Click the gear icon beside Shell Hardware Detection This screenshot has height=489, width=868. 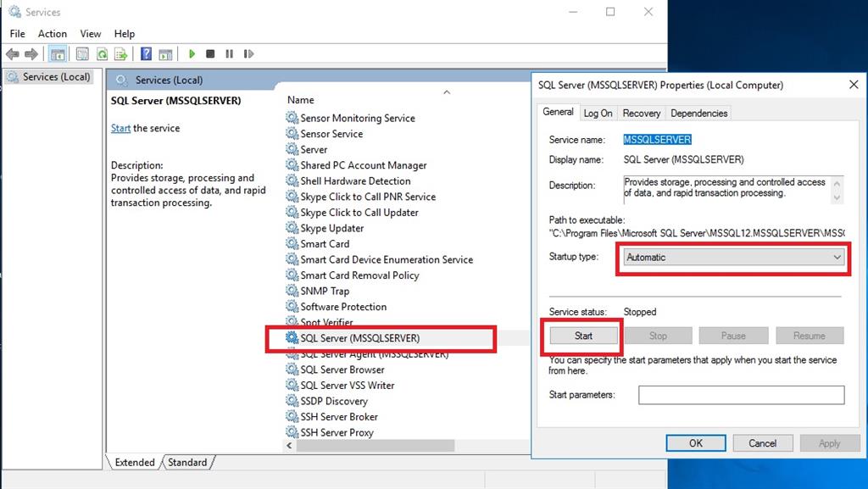[x=292, y=181]
